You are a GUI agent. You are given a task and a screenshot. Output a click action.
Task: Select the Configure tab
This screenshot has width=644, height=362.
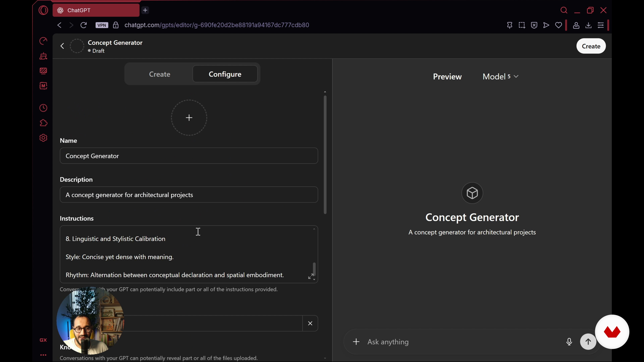click(x=225, y=74)
